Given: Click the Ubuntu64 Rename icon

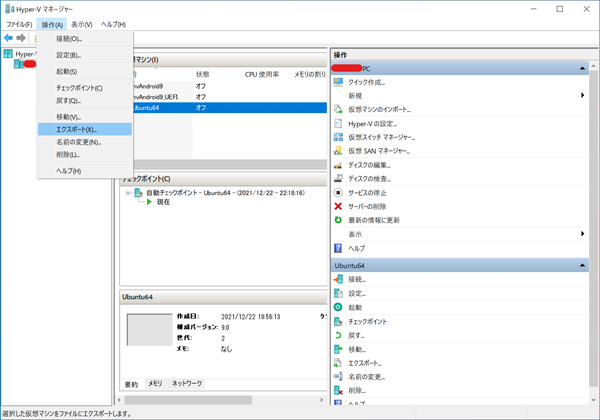Looking at the screenshot, I should tap(338, 377).
